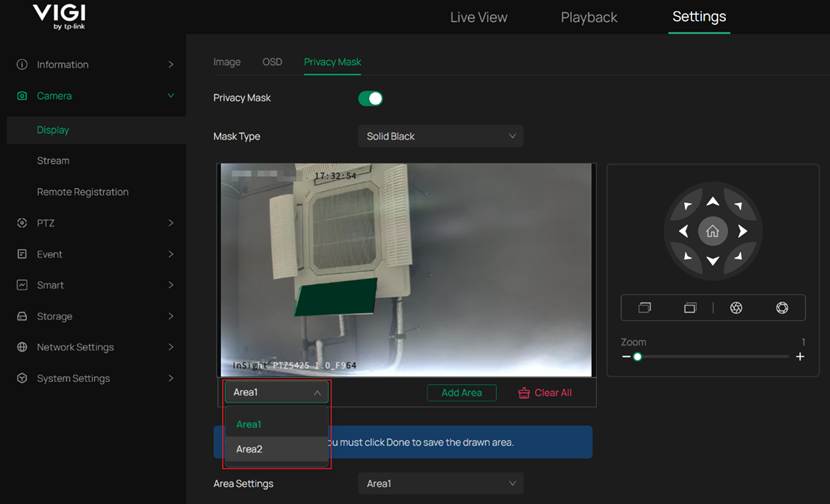The width and height of the screenshot is (830, 504).
Task: Pan camera left with PTZ left arrow
Action: 683,231
